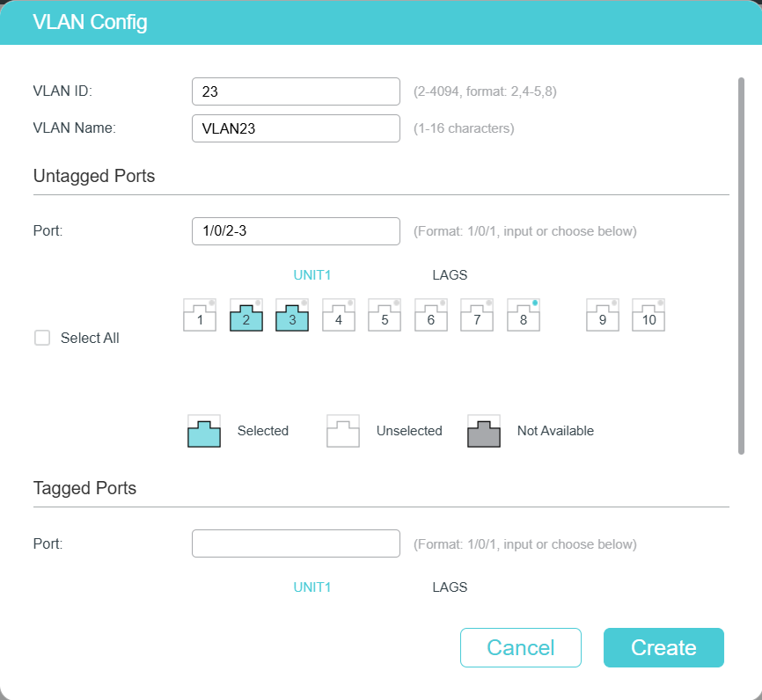The image size is (762, 700).
Task: Deselect port 2 in Untagged Ports
Action: pos(246,316)
